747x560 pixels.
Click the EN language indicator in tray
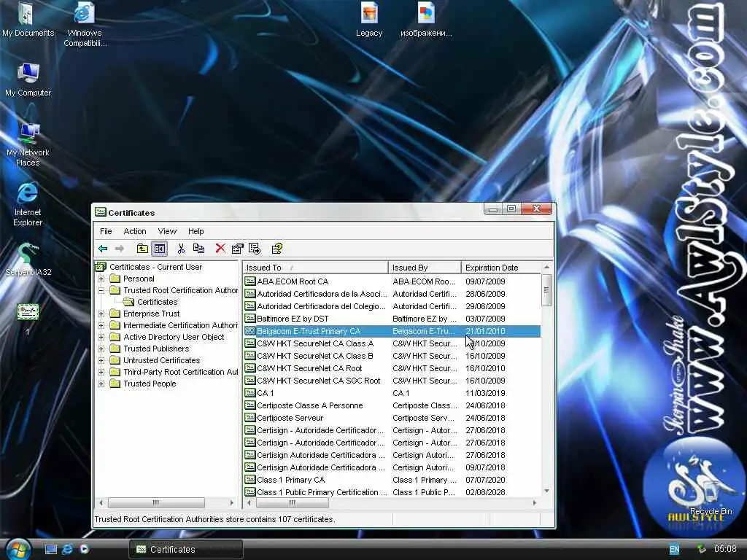[x=675, y=549]
